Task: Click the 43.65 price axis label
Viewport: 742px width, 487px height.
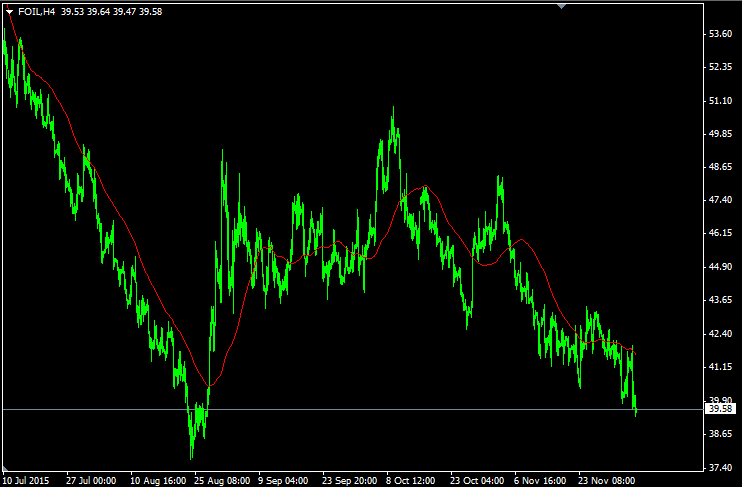Action: [x=720, y=300]
